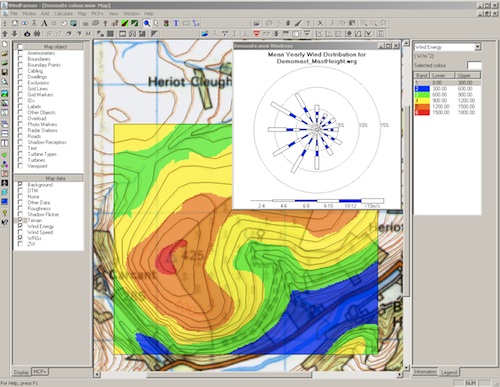Enable the DTM checkbox

(x=20, y=191)
